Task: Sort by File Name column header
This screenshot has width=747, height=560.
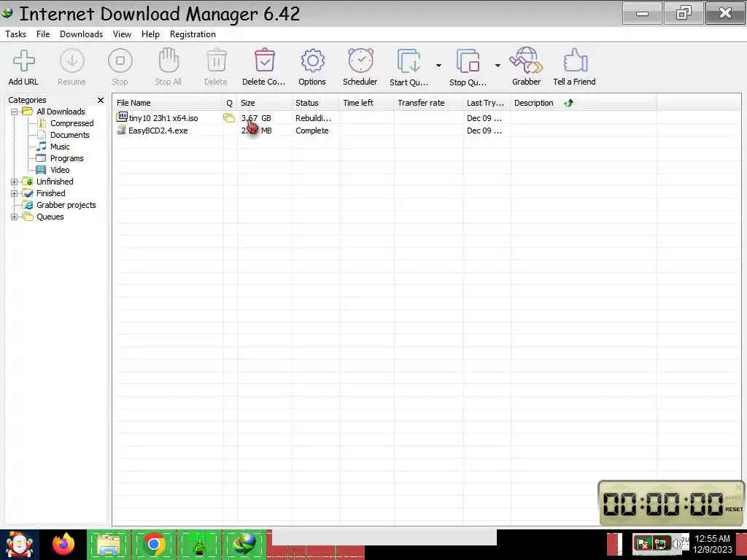Action: coord(168,103)
